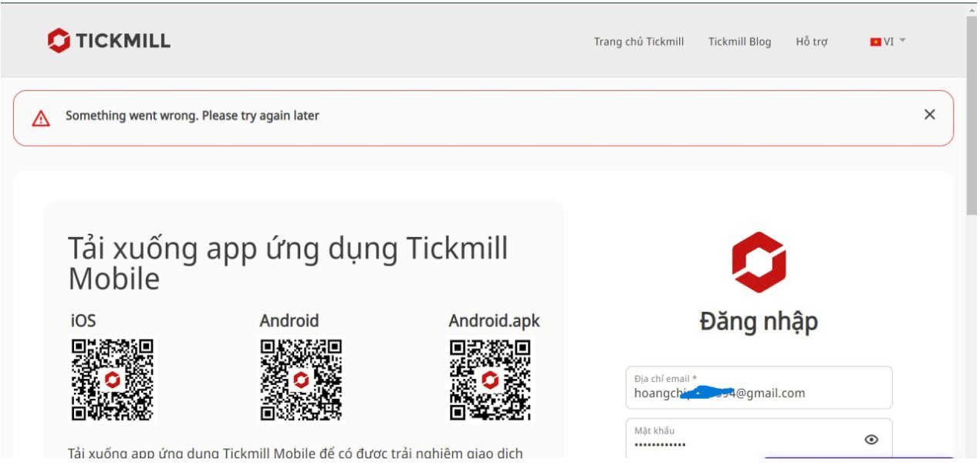
Task: Click the 'Something went wrong' error message
Action: (x=192, y=116)
